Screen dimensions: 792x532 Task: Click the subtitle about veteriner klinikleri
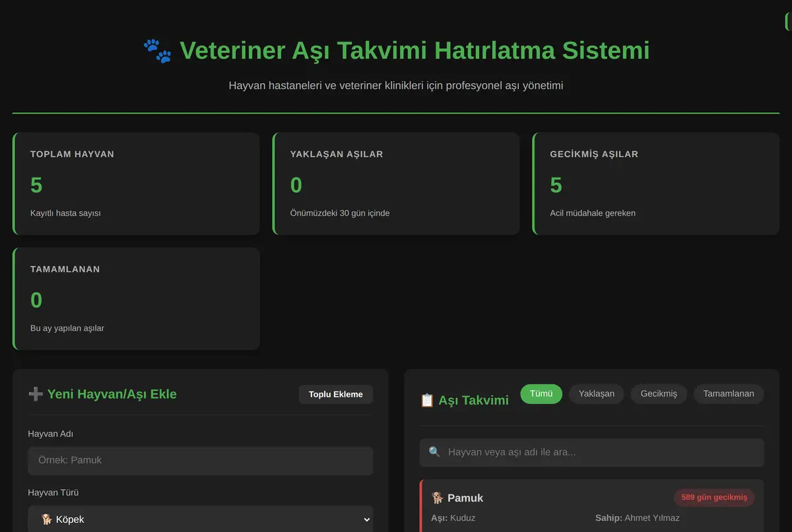pyautogui.click(x=396, y=85)
